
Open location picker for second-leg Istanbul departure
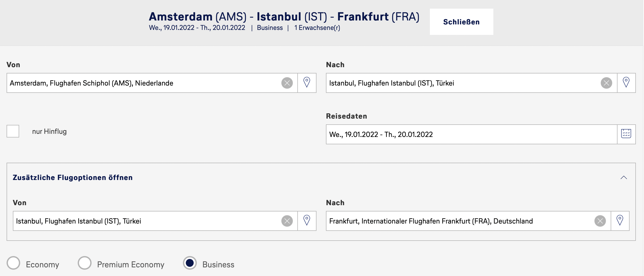coord(307,221)
